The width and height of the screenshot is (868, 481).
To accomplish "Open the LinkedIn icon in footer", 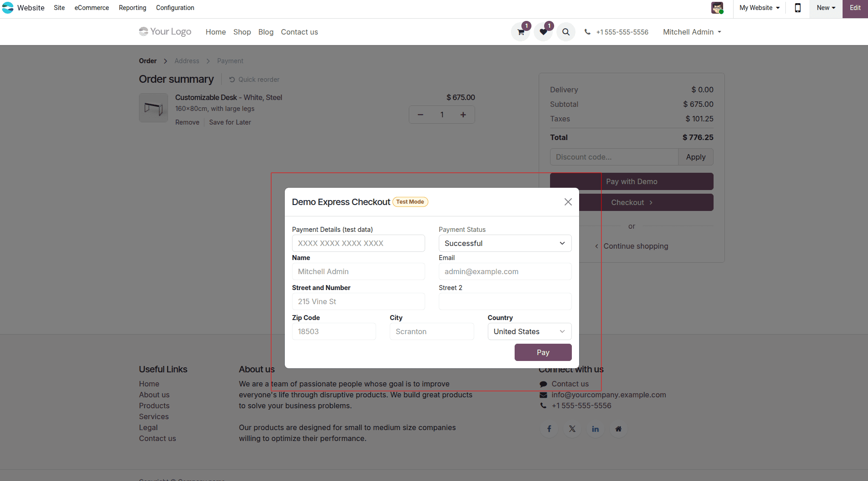I will pyautogui.click(x=595, y=429).
